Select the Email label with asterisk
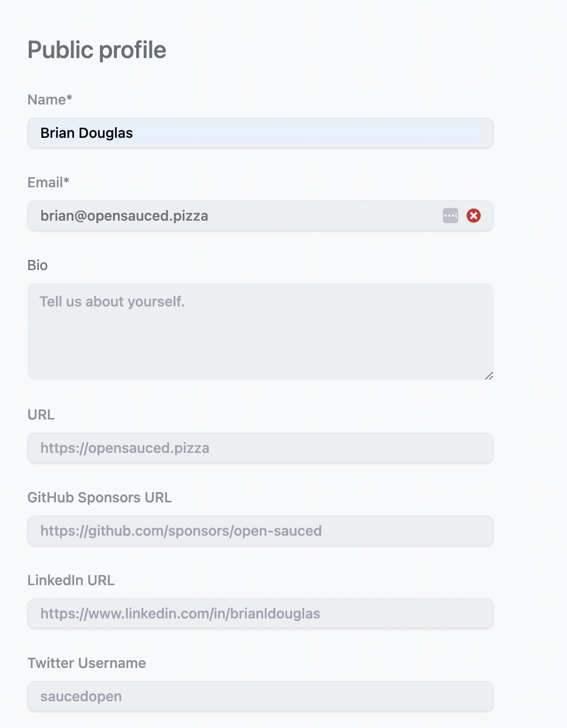The image size is (567, 728). point(49,182)
